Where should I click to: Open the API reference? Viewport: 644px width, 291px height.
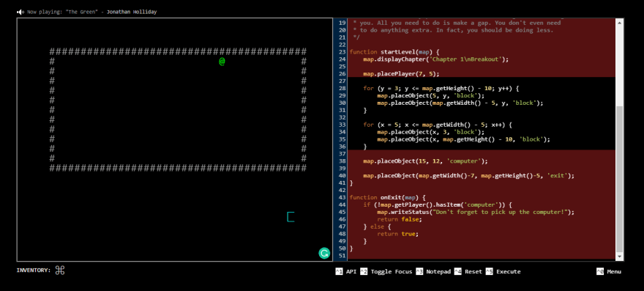pyautogui.click(x=351, y=272)
